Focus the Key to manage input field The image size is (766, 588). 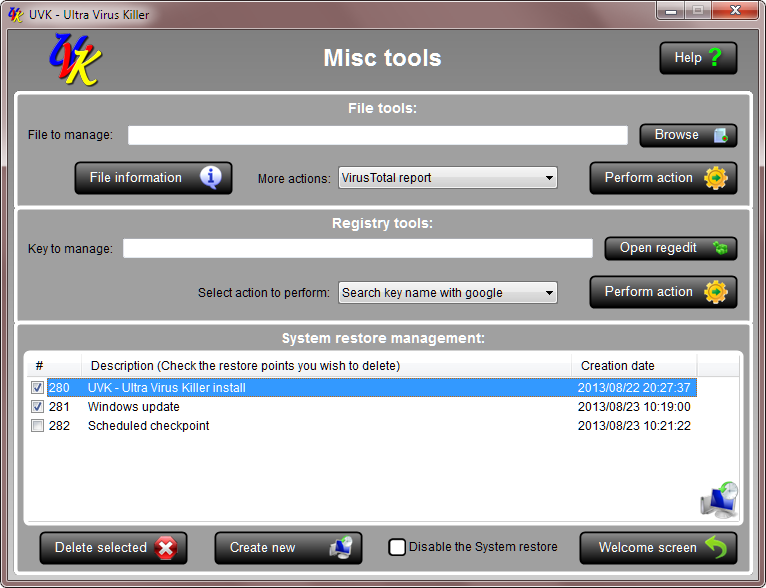358,248
